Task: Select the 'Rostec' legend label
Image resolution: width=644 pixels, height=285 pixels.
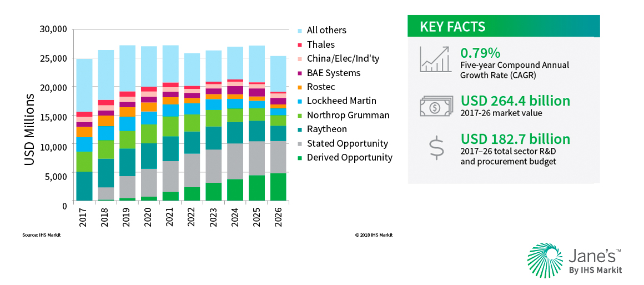Action: click(x=320, y=87)
